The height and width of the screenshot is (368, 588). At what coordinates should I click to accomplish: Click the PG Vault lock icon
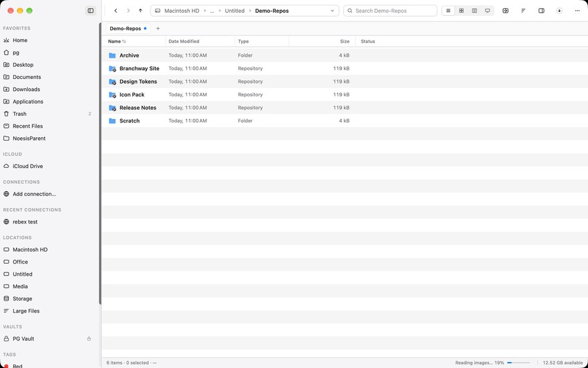tap(89, 339)
